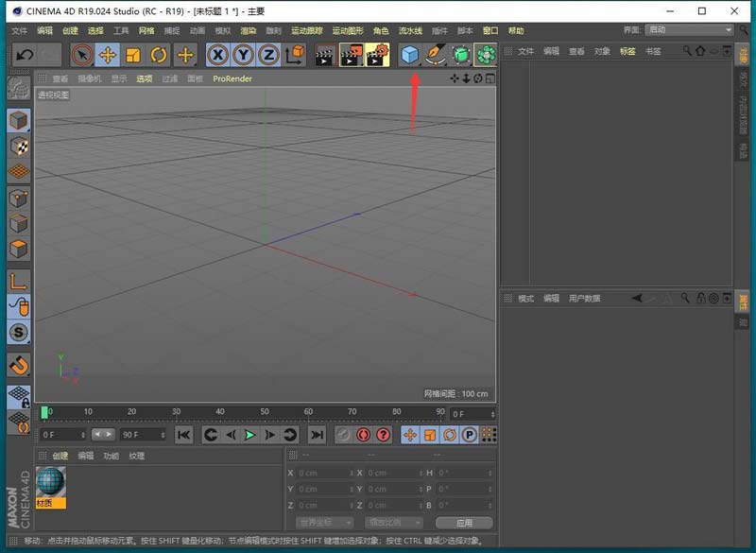Click Planar Workplane icon
The width and height of the screenshot is (756, 553).
coord(18,423)
